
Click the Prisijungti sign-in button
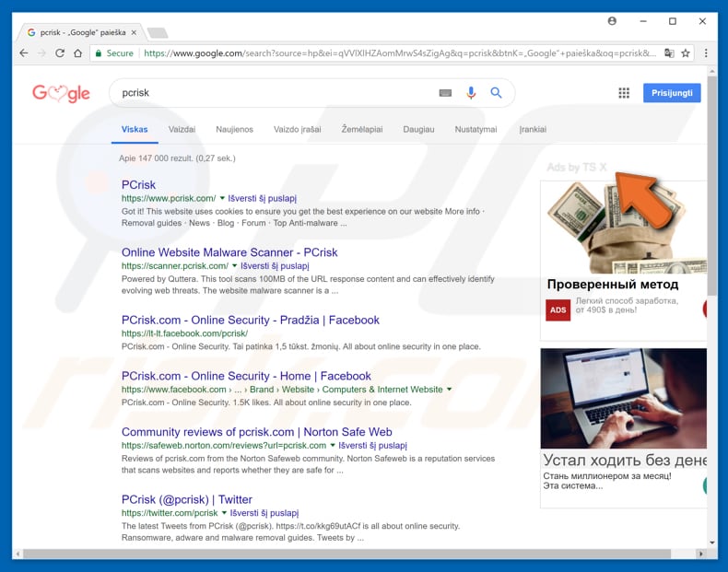pyautogui.click(x=672, y=93)
